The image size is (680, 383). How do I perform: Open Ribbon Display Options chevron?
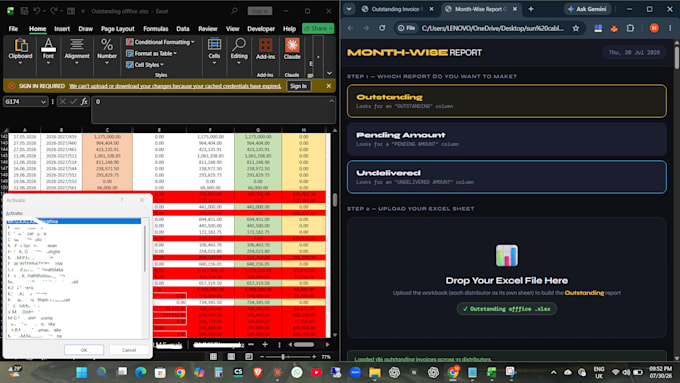coord(330,73)
